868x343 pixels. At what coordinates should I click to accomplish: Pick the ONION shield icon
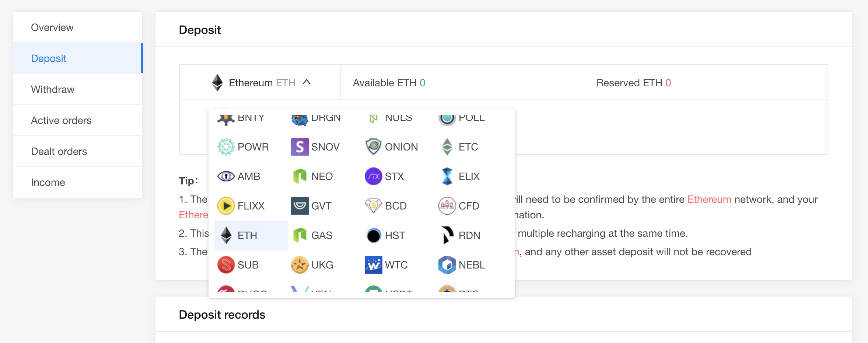point(373,147)
